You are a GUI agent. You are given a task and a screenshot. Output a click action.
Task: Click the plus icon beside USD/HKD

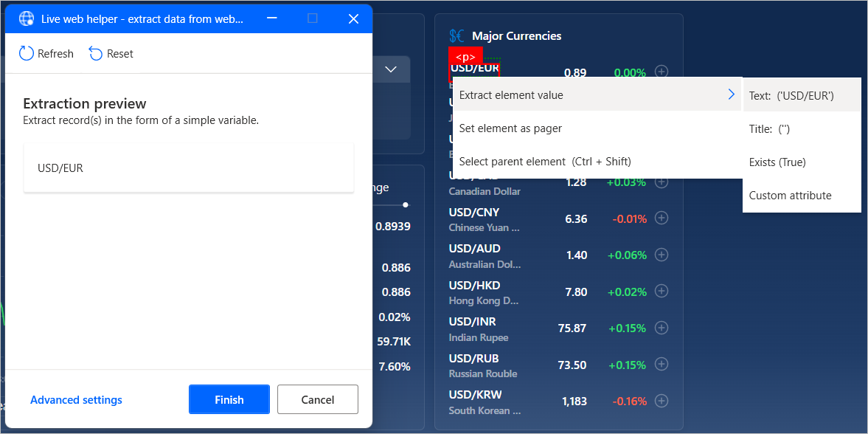click(661, 291)
